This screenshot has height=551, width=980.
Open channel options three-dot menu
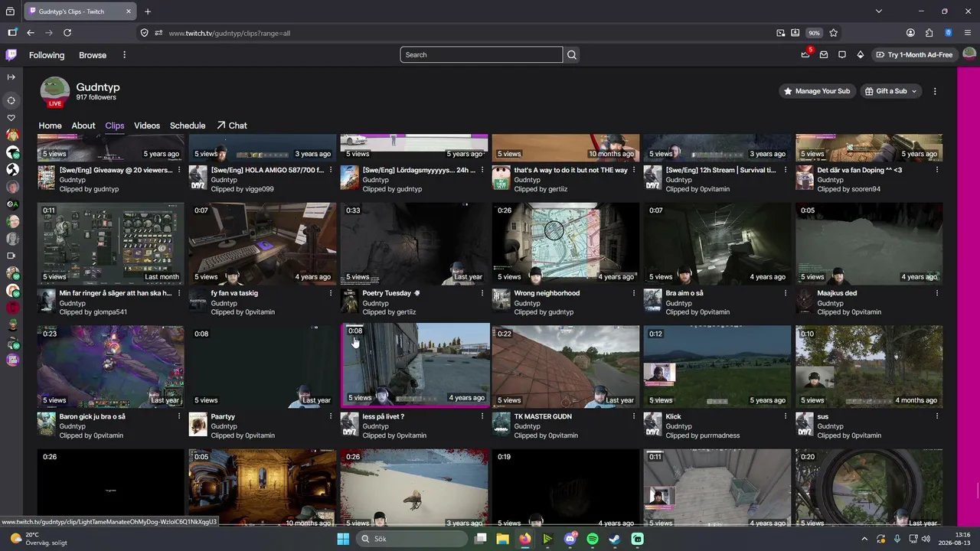coord(935,91)
